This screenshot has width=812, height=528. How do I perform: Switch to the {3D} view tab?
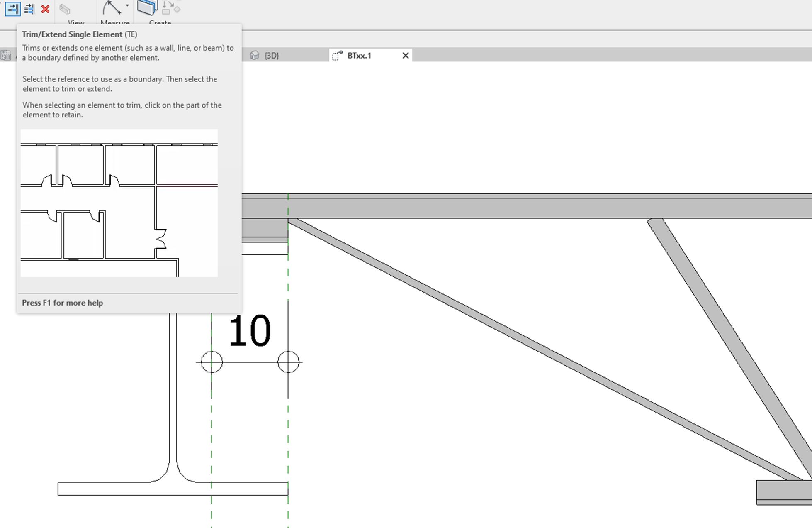(271, 55)
